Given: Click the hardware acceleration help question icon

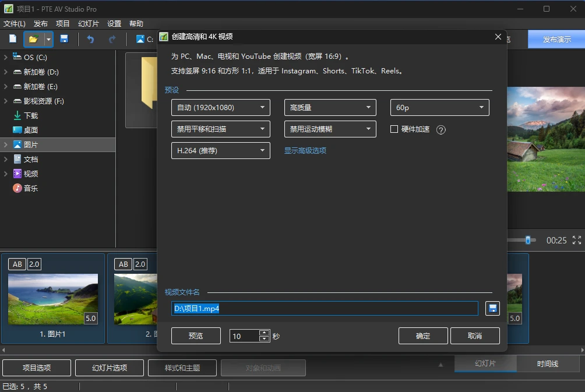Looking at the screenshot, I should tap(440, 130).
